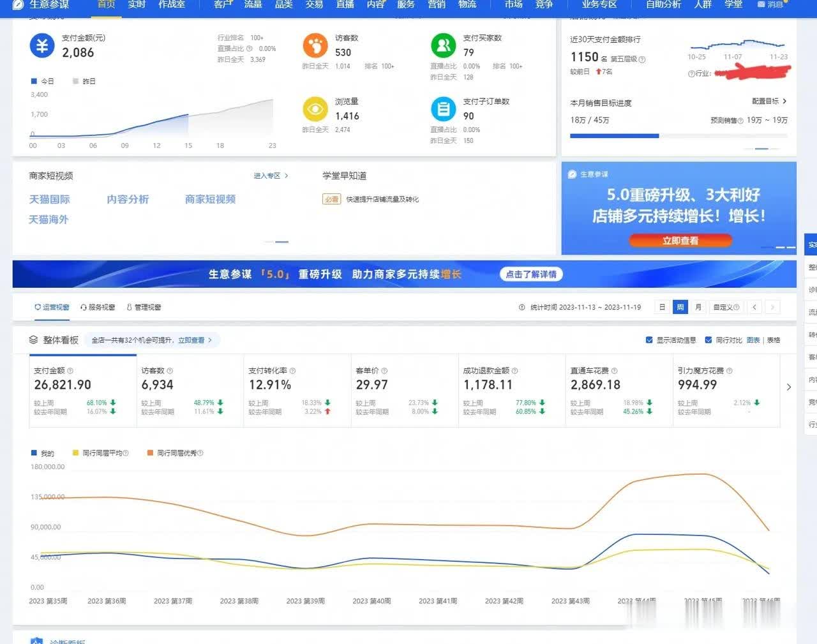Click the help icon after 预测销售
The image size is (817, 644).
[740, 121]
